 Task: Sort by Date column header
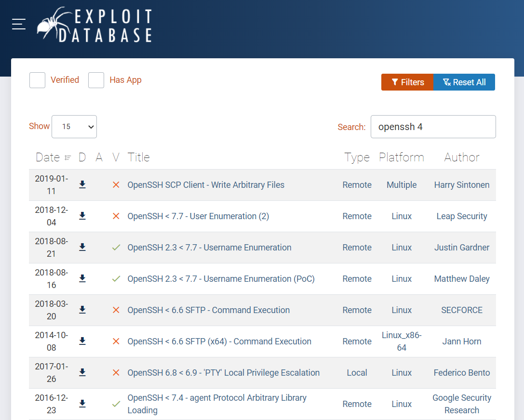pyautogui.click(x=48, y=157)
